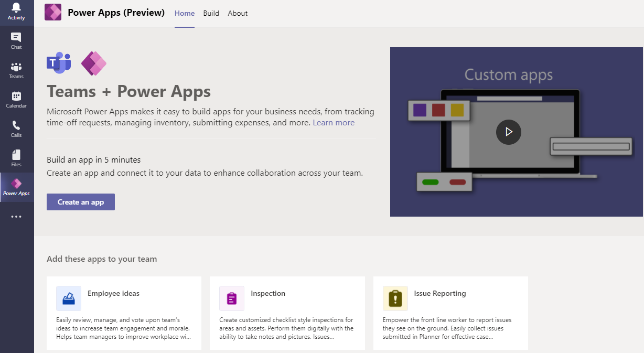This screenshot has width=644, height=353.
Task: Click the Issue Reporting description text
Action: pyautogui.click(x=447, y=328)
